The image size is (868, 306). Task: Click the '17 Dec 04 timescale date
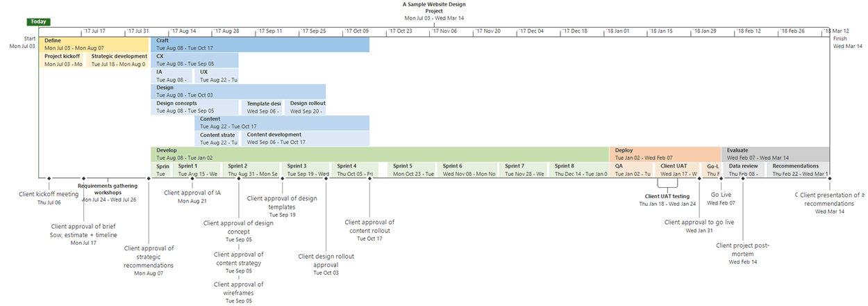pyautogui.click(x=531, y=31)
